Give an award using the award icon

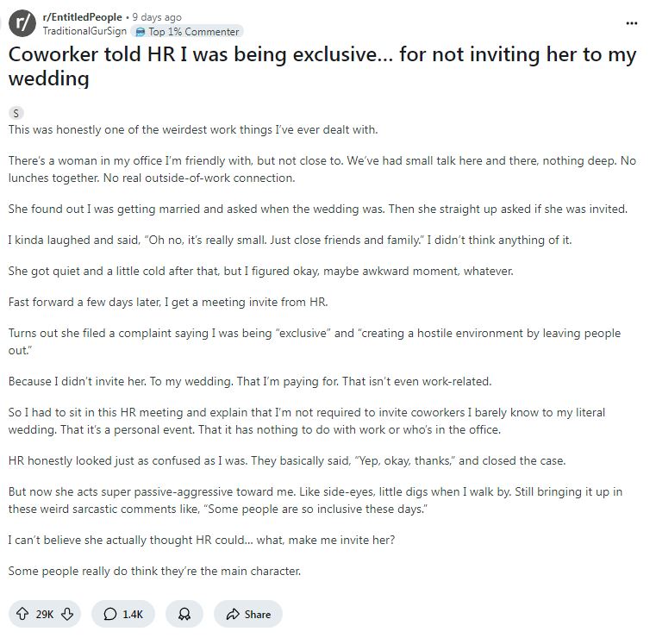(x=184, y=614)
